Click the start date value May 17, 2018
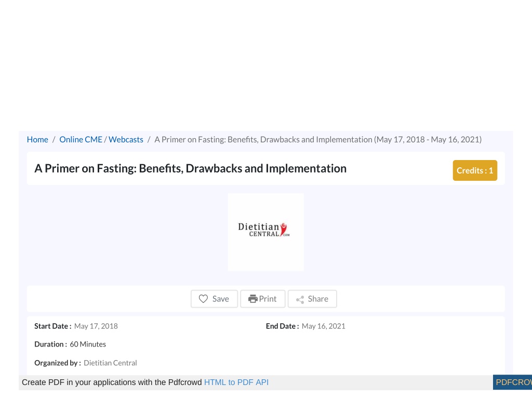This screenshot has width=532, height=411. point(96,326)
